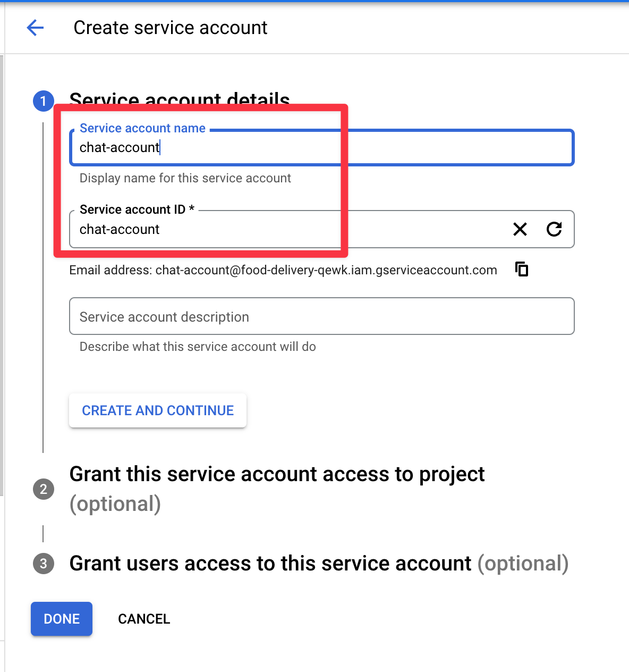The height and width of the screenshot is (672, 629).
Task: Expand Grant this service account access to project
Action: (x=277, y=474)
